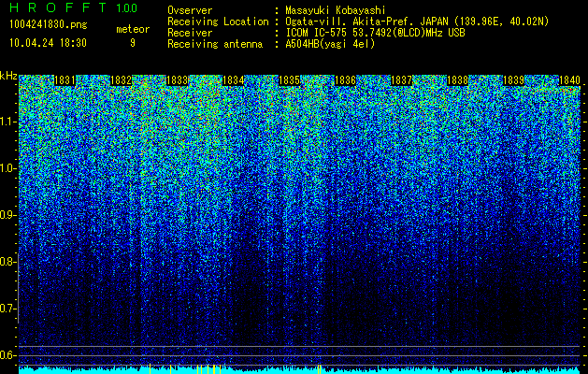Select the ICOM IC-575 receiver description
This screenshot has height=374, width=588.
(375, 33)
